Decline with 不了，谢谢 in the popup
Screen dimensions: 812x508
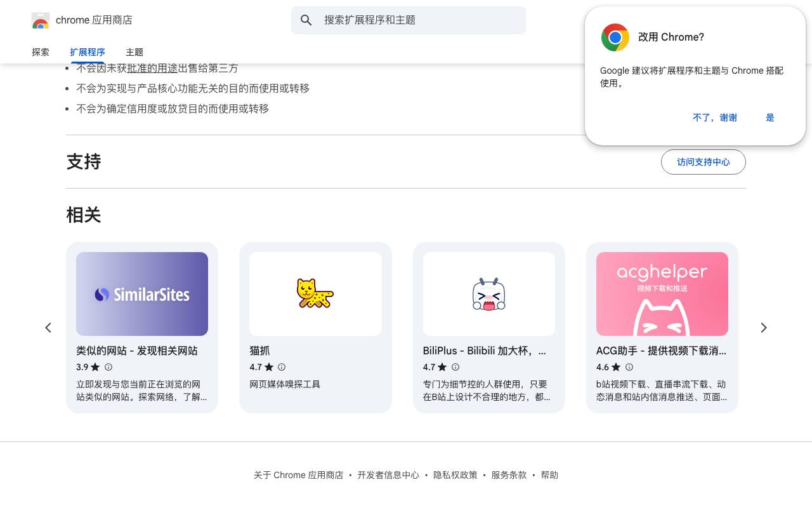[x=715, y=117]
